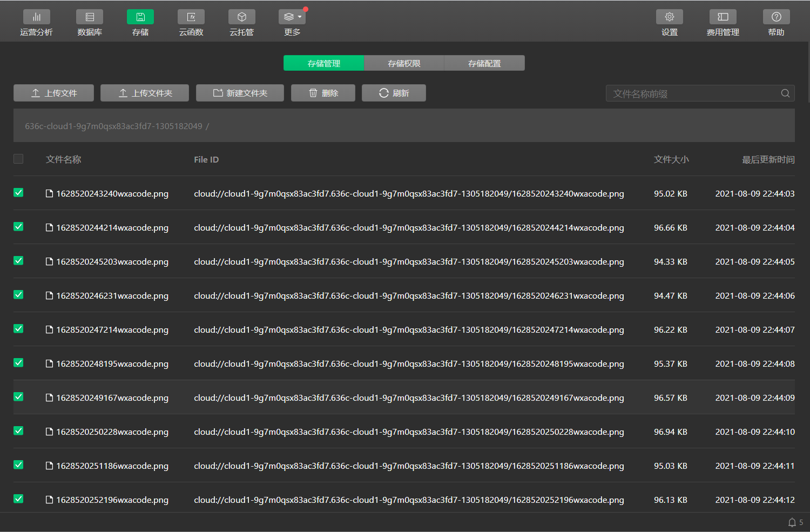Click the 新建文件夹 button
The height and width of the screenshot is (532, 810).
[240, 93]
